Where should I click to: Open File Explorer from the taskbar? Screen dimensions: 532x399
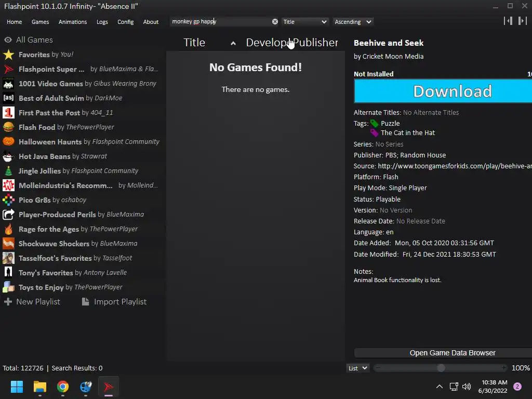pos(39,387)
